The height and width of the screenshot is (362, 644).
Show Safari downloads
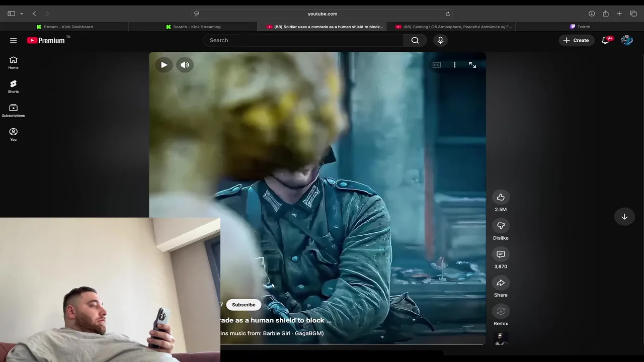coord(592,14)
